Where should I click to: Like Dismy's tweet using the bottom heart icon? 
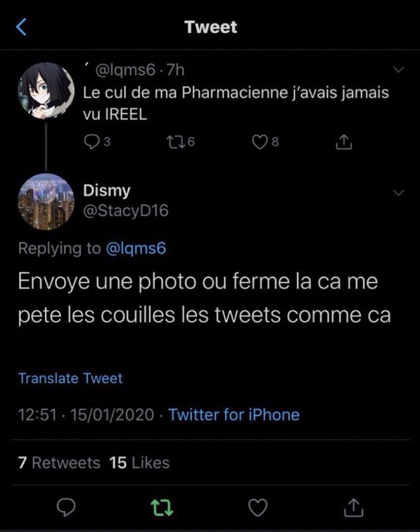pos(258,508)
